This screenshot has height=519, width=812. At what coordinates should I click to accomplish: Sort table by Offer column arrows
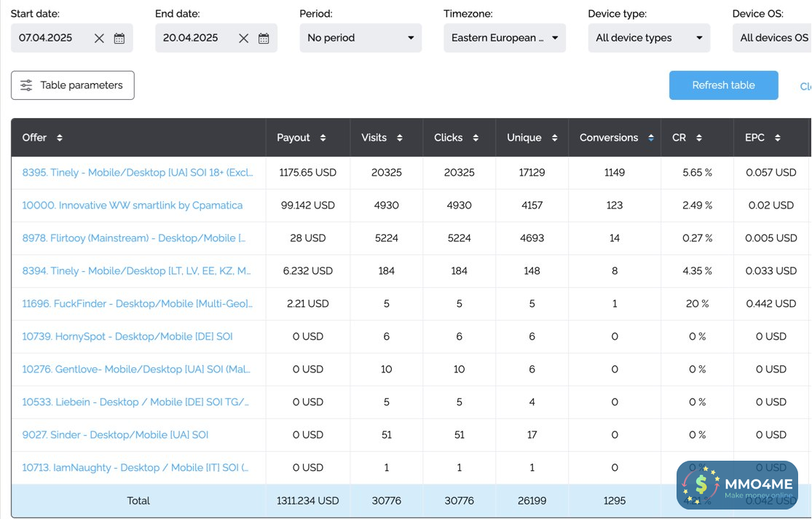click(60, 138)
